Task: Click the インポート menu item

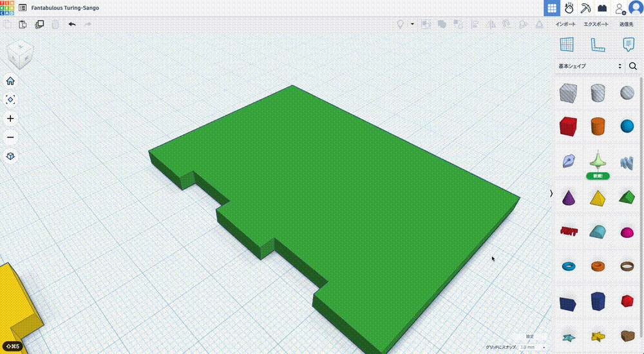Action: (x=565, y=25)
